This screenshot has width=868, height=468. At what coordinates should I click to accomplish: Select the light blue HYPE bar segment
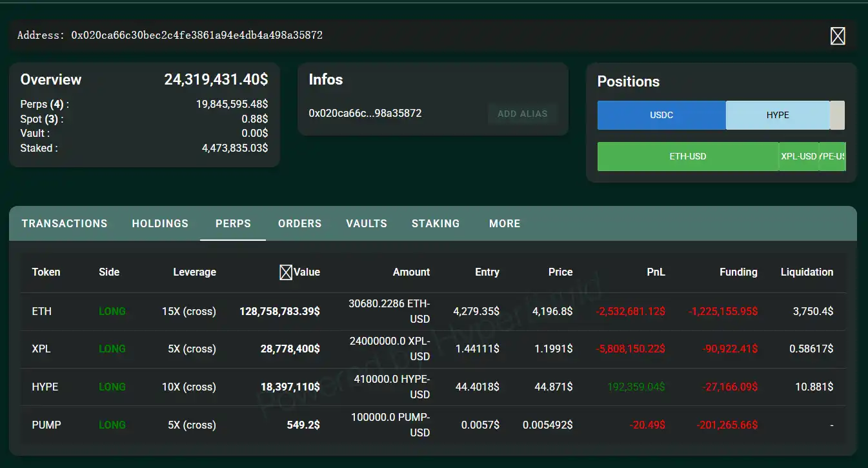pos(778,115)
